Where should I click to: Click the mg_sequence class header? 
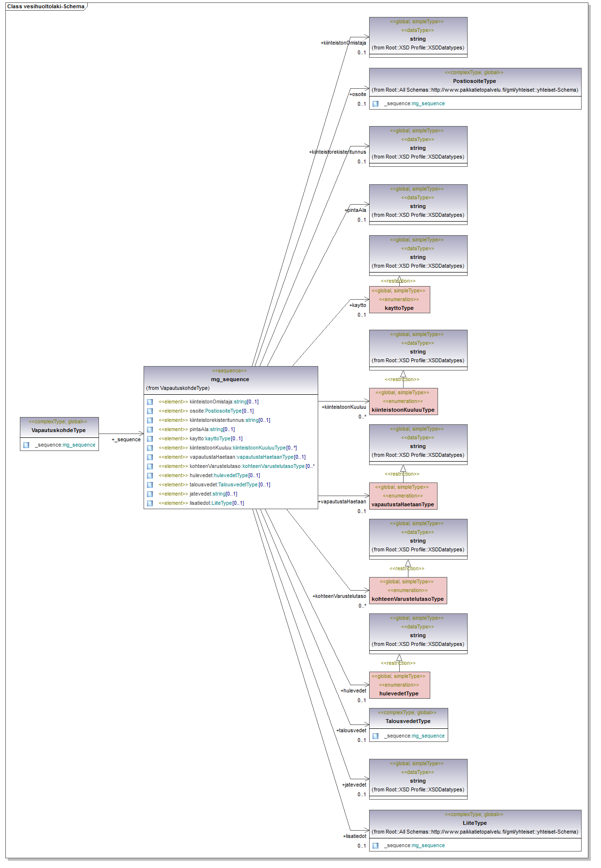click(x=230, y=380)
